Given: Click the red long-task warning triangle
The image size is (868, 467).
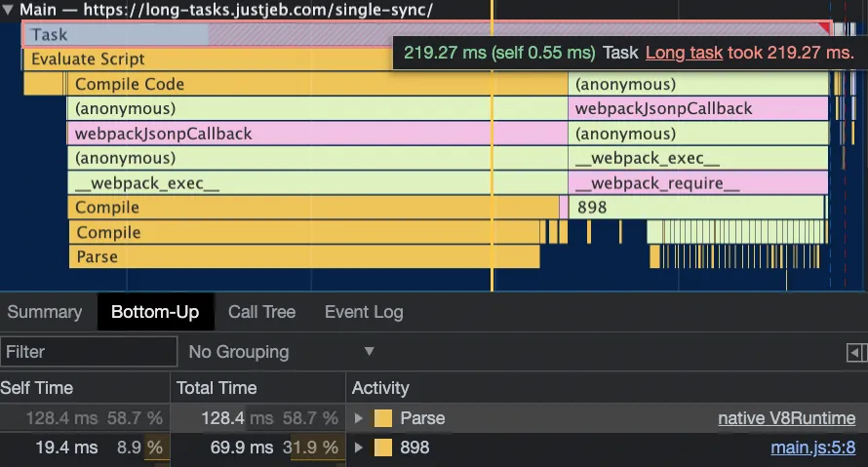Looking at the screenshot, I should [x=825, y=27].
